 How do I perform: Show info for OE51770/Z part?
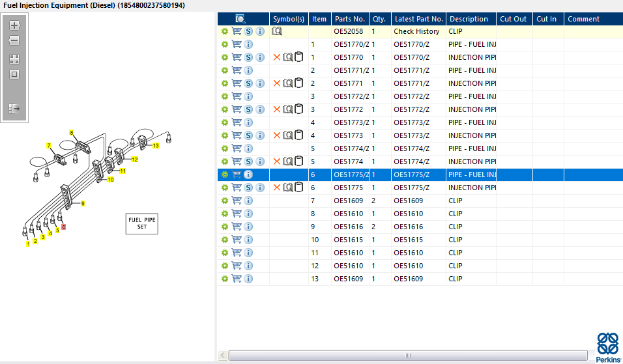point(248,44)
